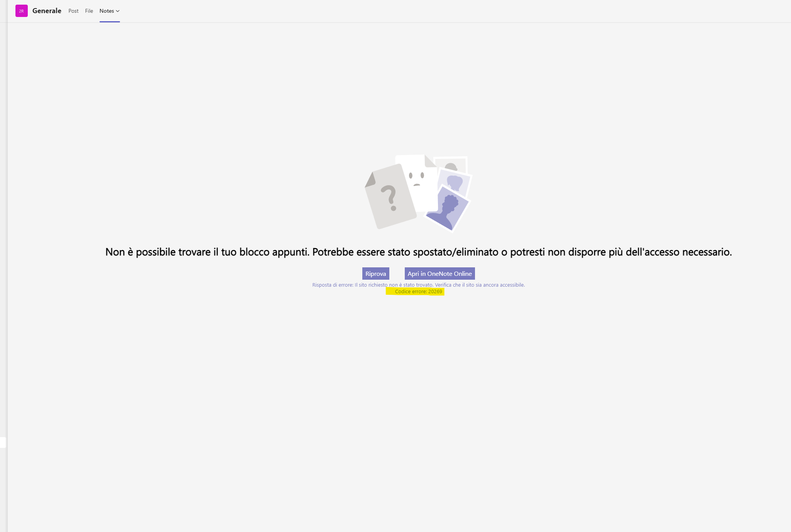This screenshot has width=791, height=532.
Task: Select the Notes tab label
Action: (x=107, y=11)
